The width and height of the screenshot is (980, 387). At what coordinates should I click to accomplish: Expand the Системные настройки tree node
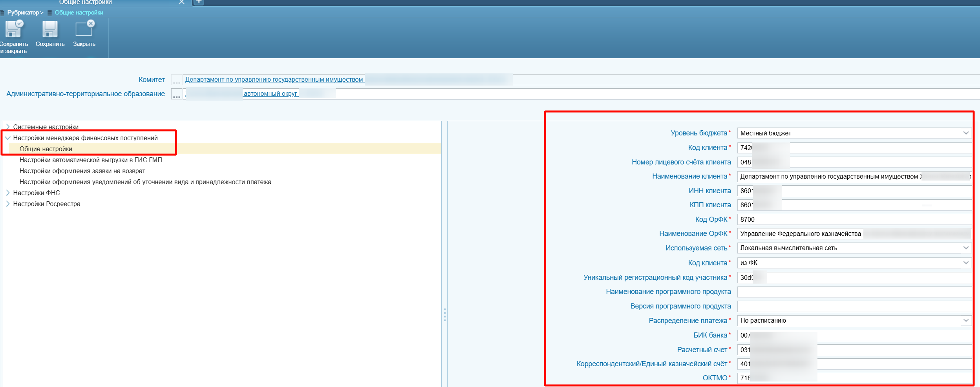tap(8, 127)
